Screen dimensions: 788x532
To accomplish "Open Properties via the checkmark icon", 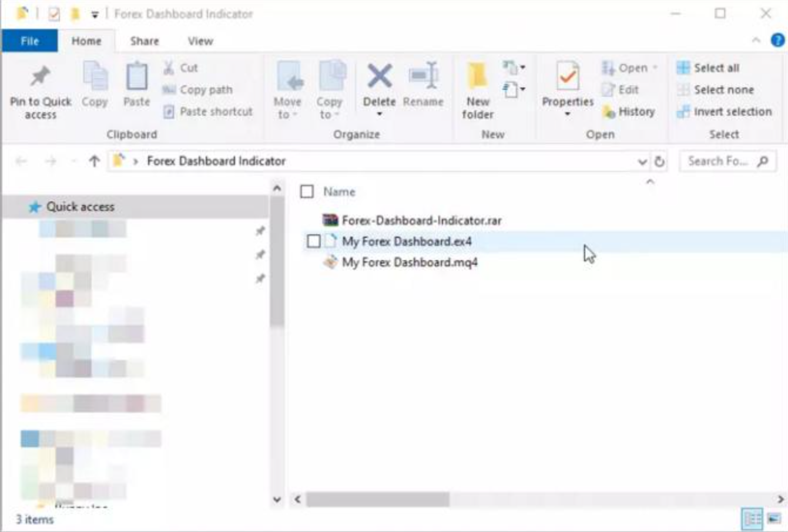I will (x=567, y=78).
